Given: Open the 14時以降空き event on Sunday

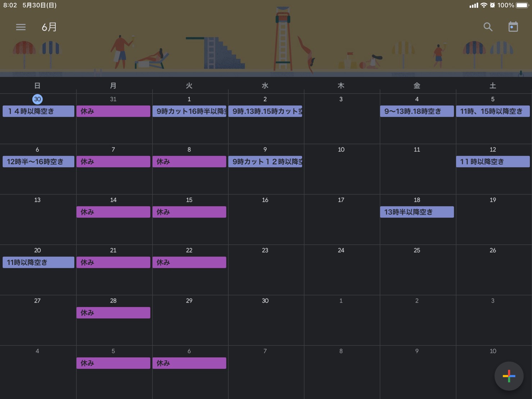Looking at the screenshot, I should click(38, 111).
